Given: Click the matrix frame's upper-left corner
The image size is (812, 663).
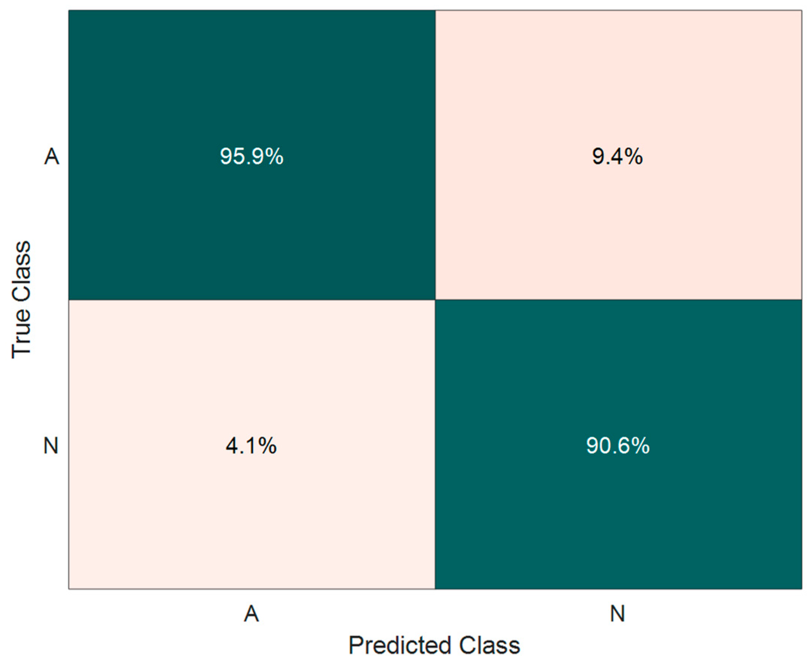Looking at the screenshot, I should [69, 10].
